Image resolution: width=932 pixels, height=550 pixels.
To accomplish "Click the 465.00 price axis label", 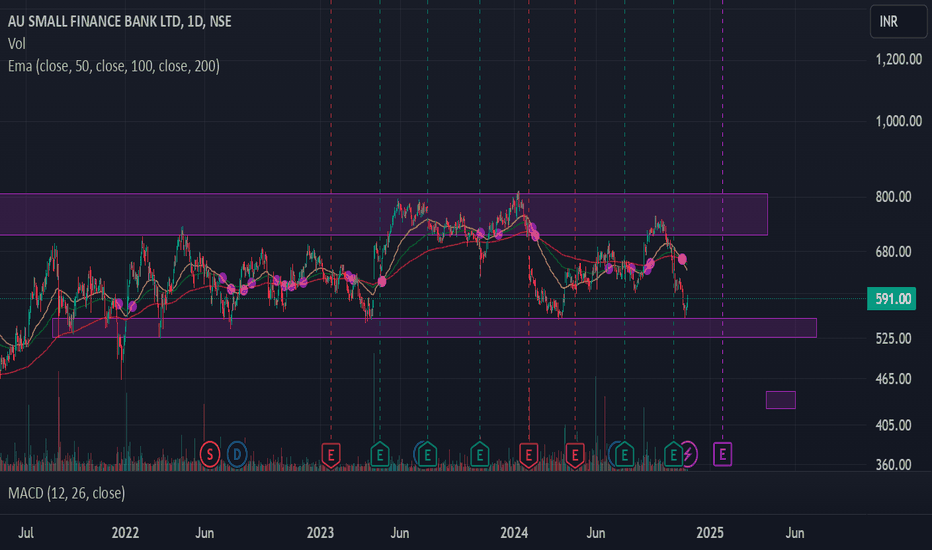I will [x=893, y=378].
